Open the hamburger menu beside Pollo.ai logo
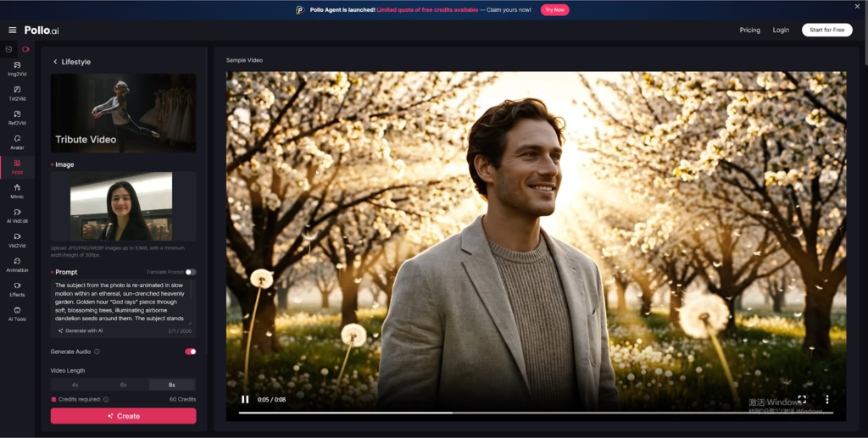The width and height of the screenshot is (868, 438). 12,30
